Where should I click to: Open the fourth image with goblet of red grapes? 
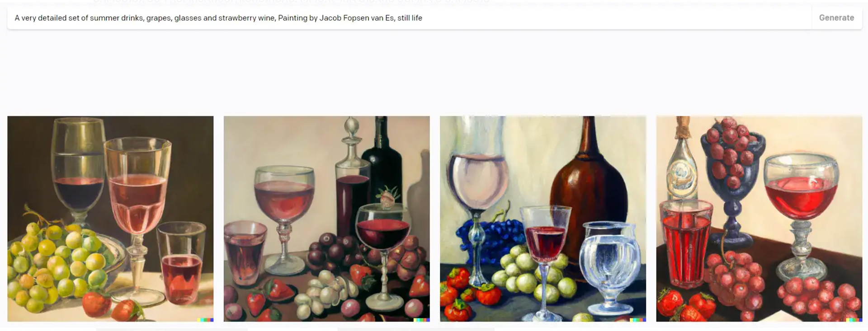pos(759,219)
